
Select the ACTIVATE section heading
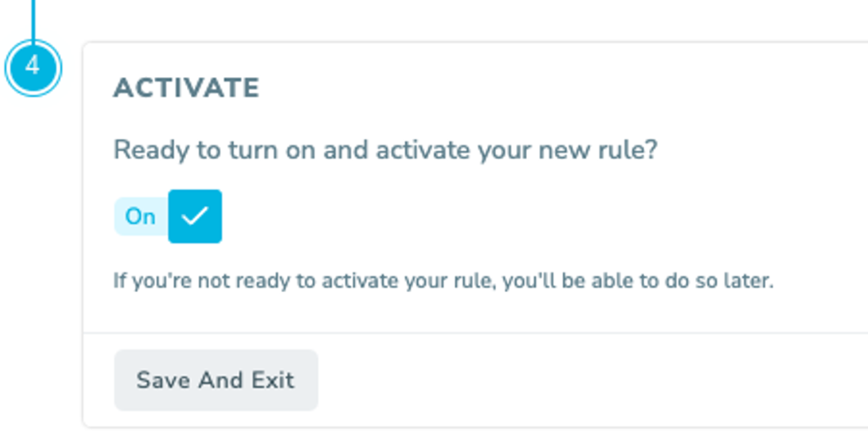[187, 88]
